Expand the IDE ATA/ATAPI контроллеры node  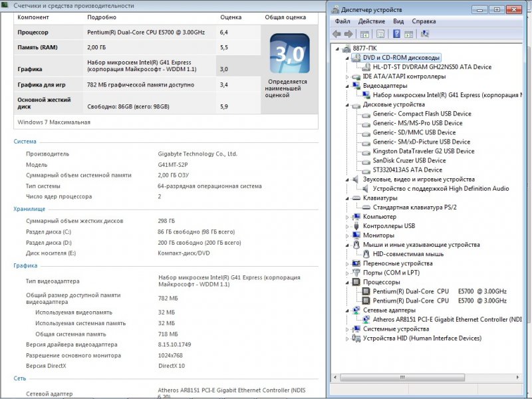tap(347, 77)
